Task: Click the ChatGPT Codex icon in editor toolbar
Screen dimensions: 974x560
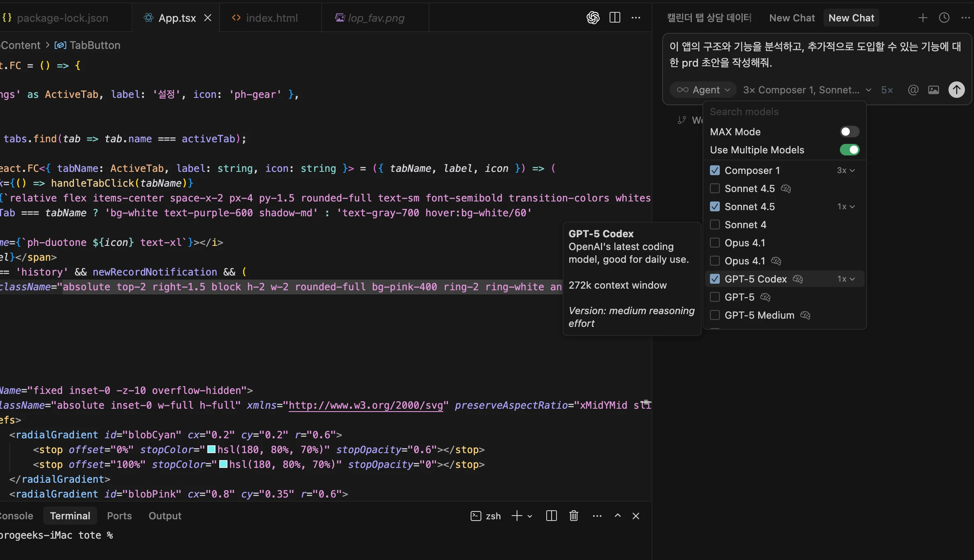Action: click(593, 18)
